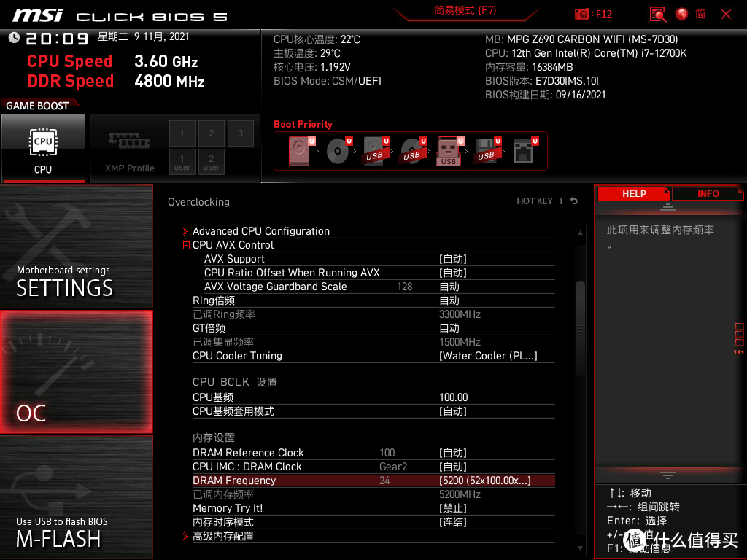Image resolution: width=747 pixels, height=560 pixels.
Task: Switch to the INFO tab
Action: tap(708, 194)
